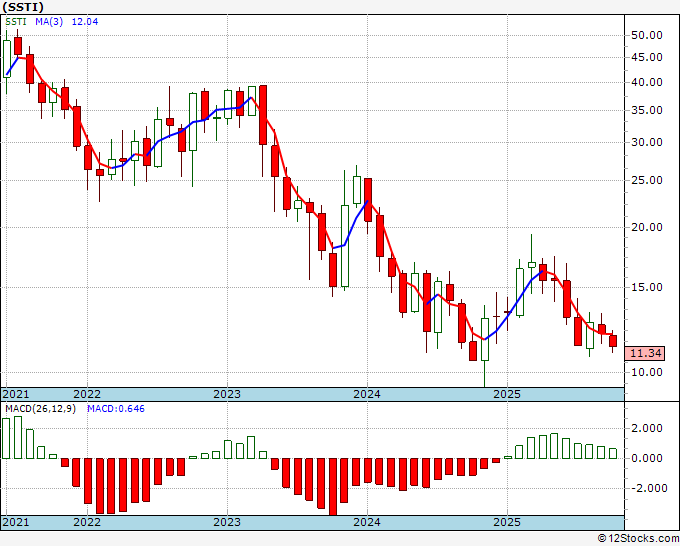Click the deepest red MACD histogram bar

[333, 487]
